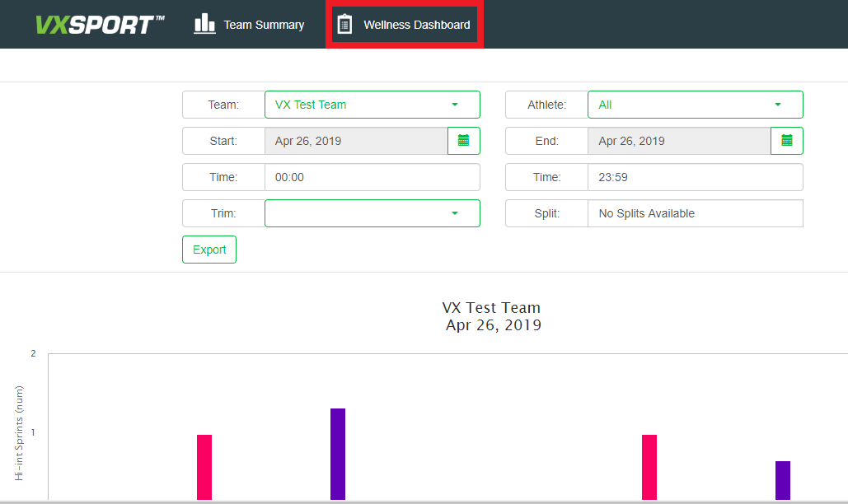Open the Wellness Dashboard tab
The width and height of the screenshot is (848, 504).
point(404,25)
